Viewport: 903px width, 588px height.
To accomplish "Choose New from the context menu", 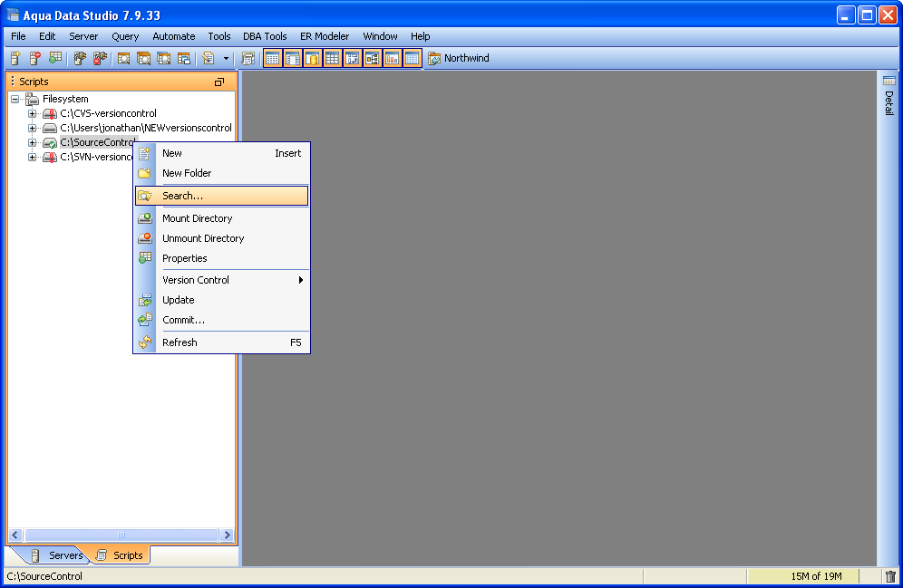I will (222, 153).
